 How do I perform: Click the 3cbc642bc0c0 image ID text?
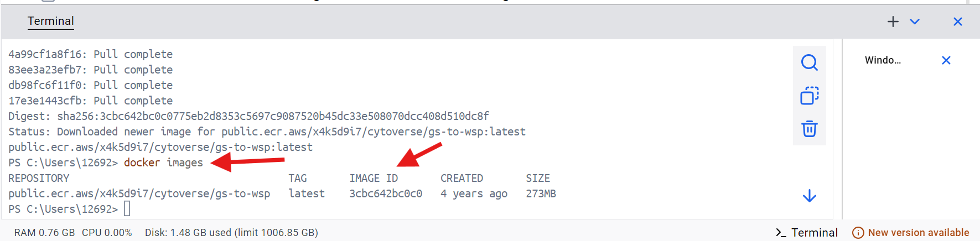tap(386, 193)
